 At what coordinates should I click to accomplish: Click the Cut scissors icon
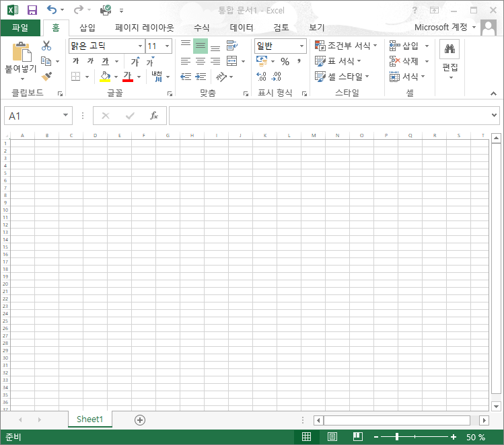(x=46, y=46)
